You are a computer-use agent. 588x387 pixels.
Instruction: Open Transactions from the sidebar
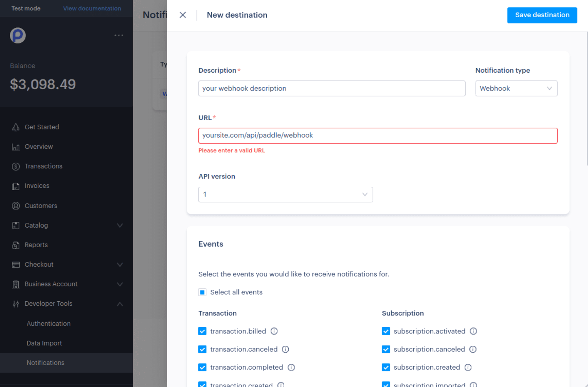(x=43, y=166)
